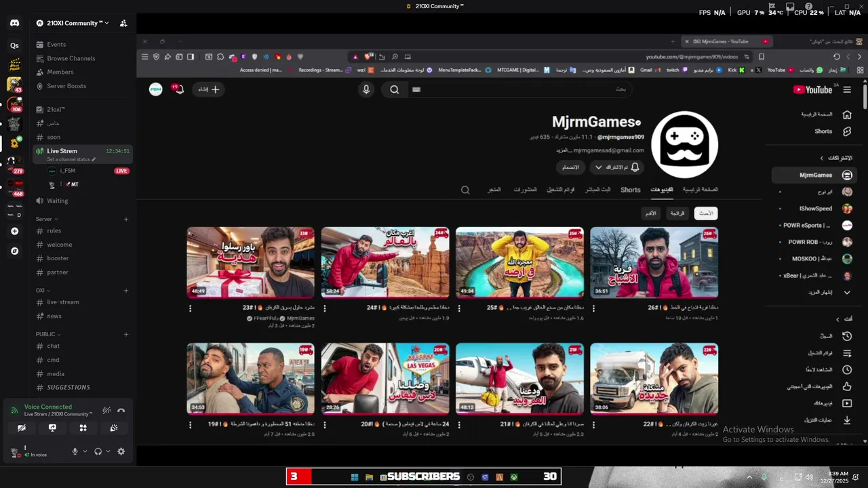Start YouTube voice search microphone
This screenshot has height=488, width=868.
[366, 89]
